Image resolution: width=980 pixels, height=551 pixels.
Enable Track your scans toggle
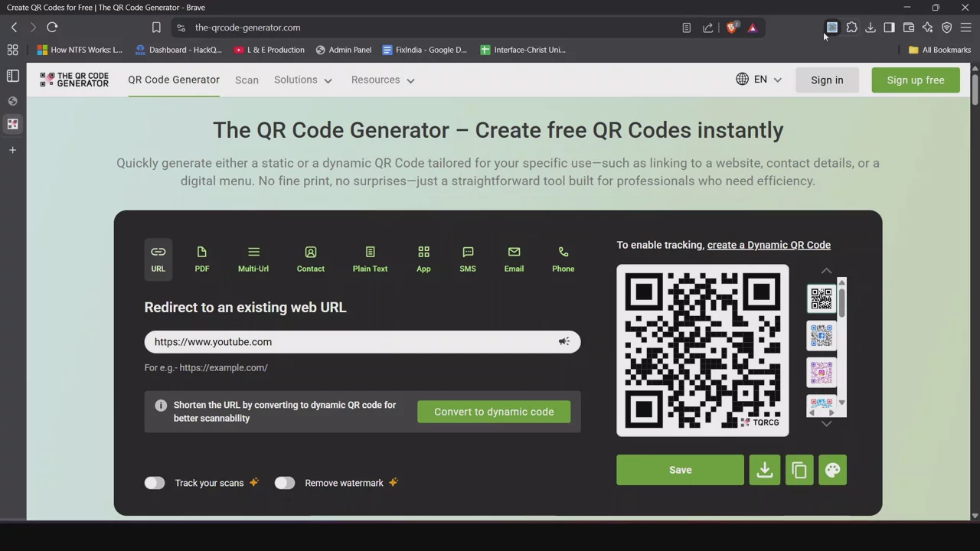click(x=155, y=483)
